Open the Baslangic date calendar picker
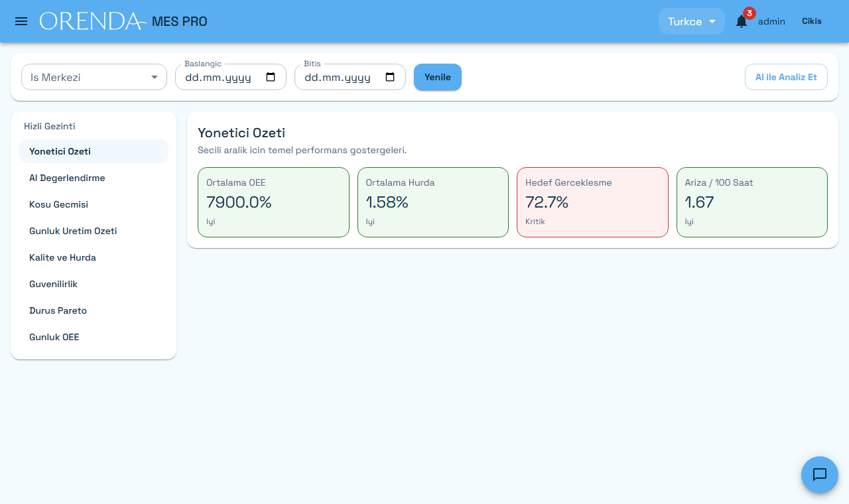The height and width of the screenshot is (504, 849). coord(271,77)
